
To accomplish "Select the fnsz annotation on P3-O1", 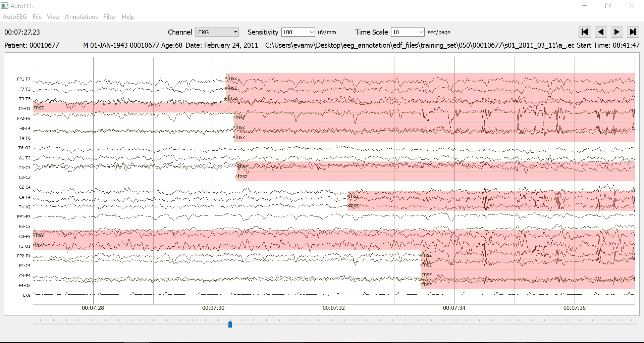I will pyautogui.click(x=39, y=245).
